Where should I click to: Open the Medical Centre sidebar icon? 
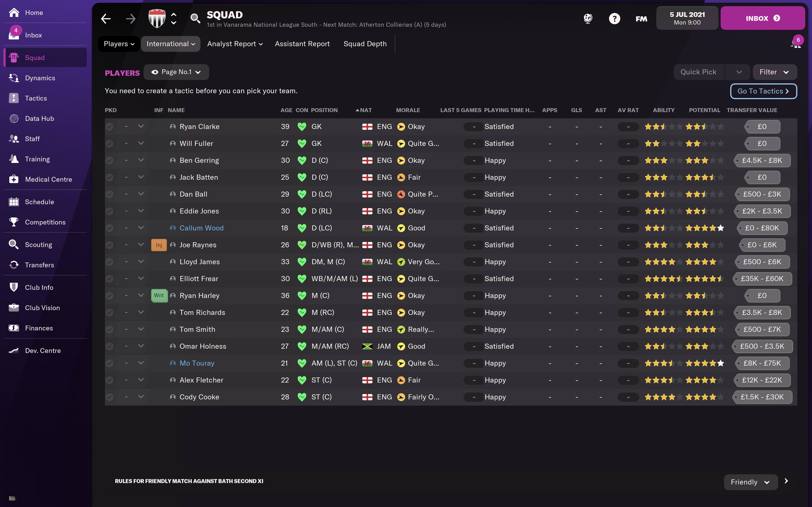[14, 179]
